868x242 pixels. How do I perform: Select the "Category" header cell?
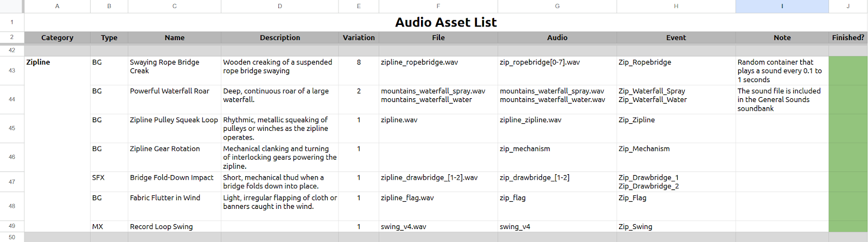[57, 37]
